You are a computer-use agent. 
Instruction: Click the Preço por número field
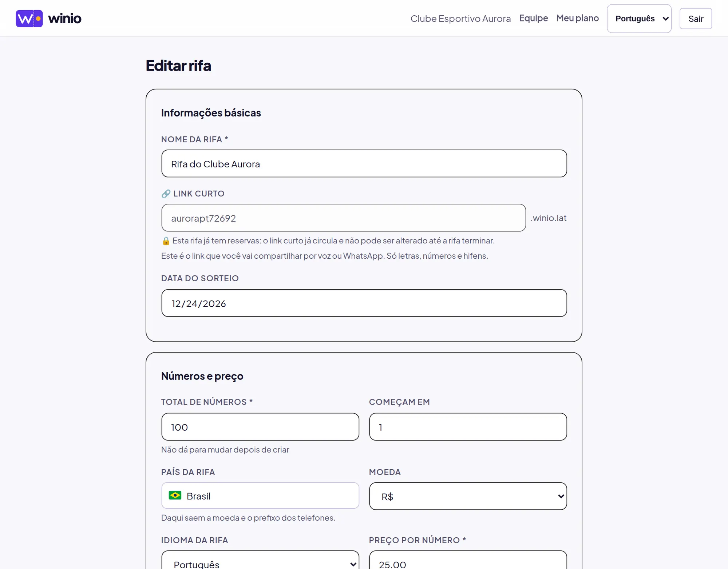pyautogui.click(x=468, y=560)
